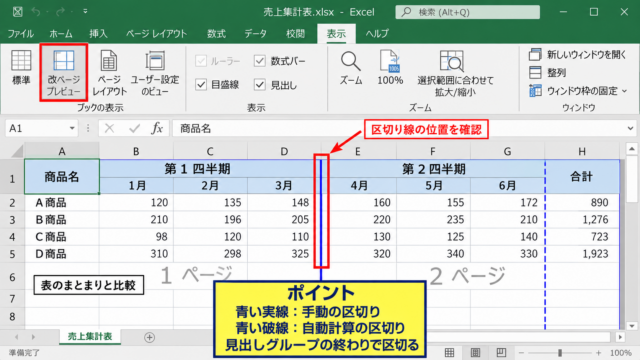Open the ヘルプ tab
The height and width of the screenshot is (360, 640).
377,33
